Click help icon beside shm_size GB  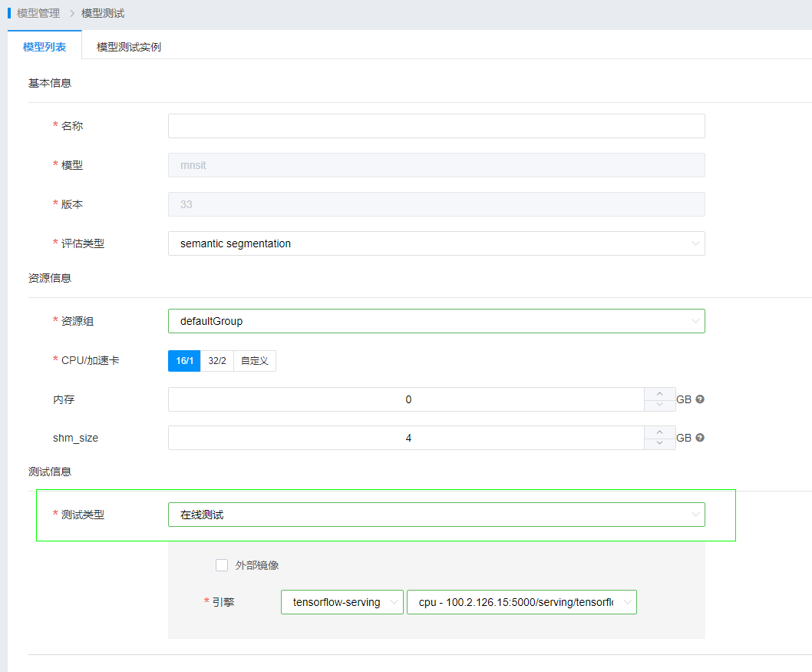click(700, 438)
